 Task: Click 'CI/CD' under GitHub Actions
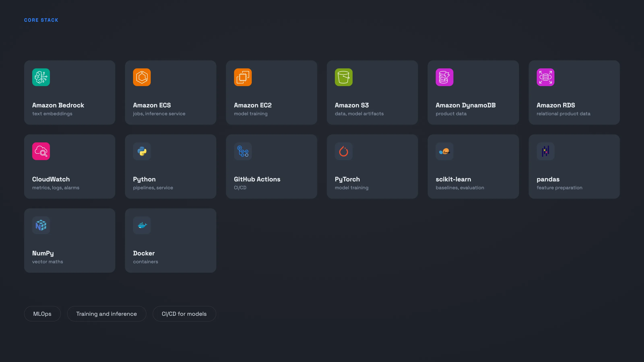pos(240,188)
